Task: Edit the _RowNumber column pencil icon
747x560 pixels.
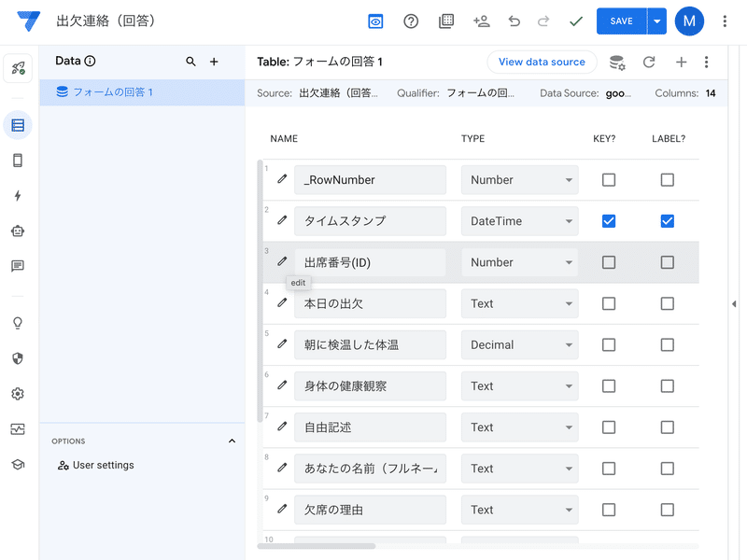Action: click(x=282, y=178)
